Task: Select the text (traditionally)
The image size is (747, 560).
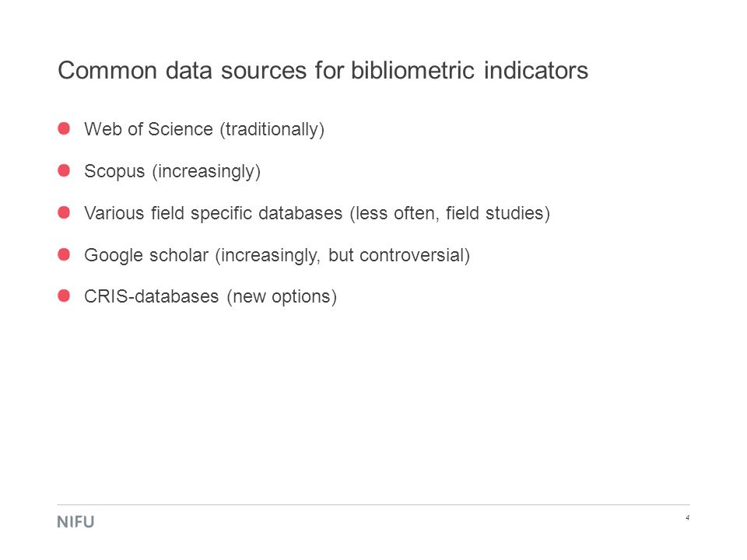Action: pyautogui.click(x=272, y=130)
